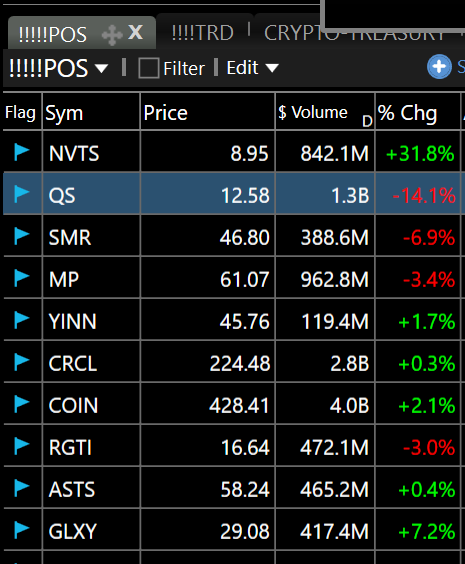Toggle the flag icon for COIN
This screenshot has height=564, width=465.
coord(22,404)
